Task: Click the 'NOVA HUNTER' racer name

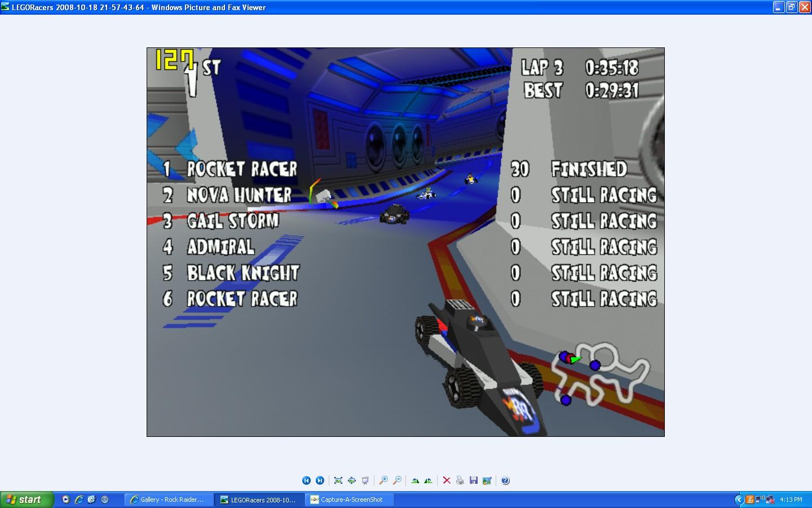Action: pyautogui.click(x=239, y=195)
